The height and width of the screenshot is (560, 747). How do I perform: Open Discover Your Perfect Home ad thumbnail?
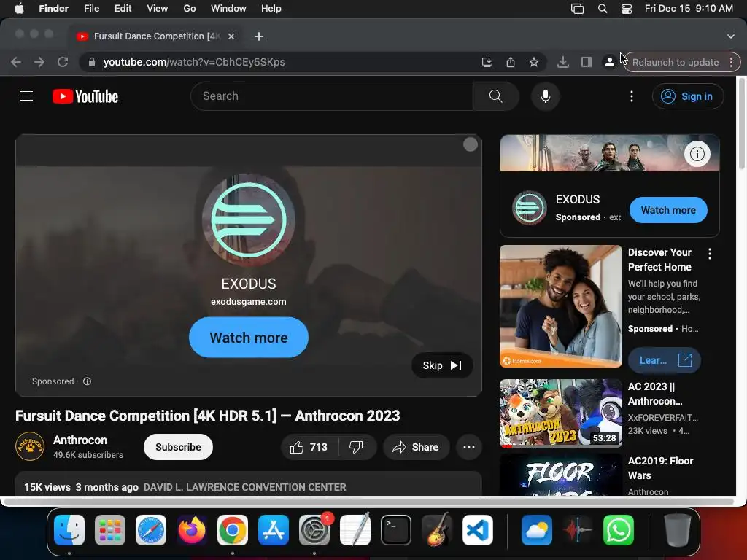click(x=561, y=306)
